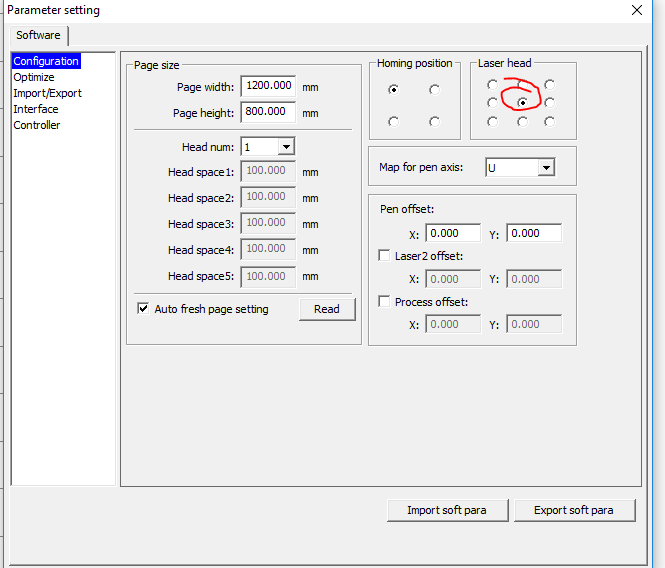Enable the Laser2 offset checkbox
This screenshot has height=568, width=665.
(x=385, y=256)
